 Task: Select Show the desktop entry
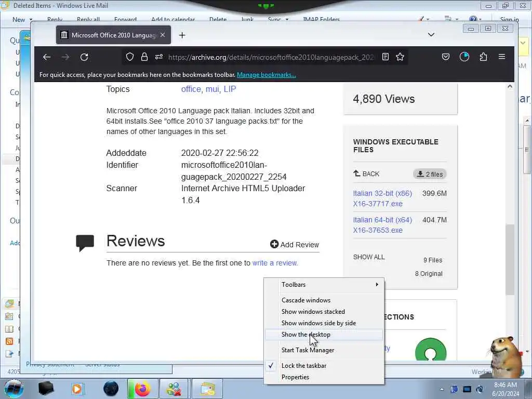pos(324,335)
